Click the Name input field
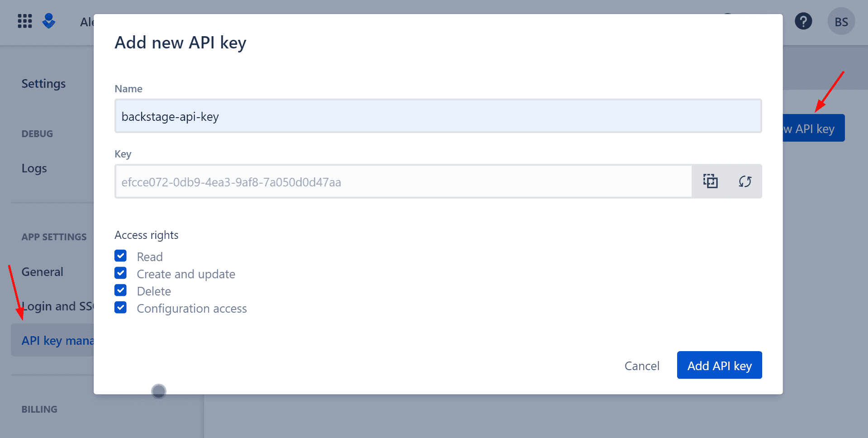This screenshot has height=438, width=868. (x=438, y=116)
